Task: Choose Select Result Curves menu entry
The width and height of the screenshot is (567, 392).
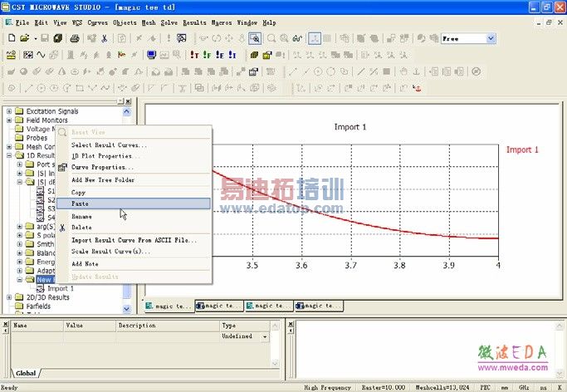Action: point(134,145)
